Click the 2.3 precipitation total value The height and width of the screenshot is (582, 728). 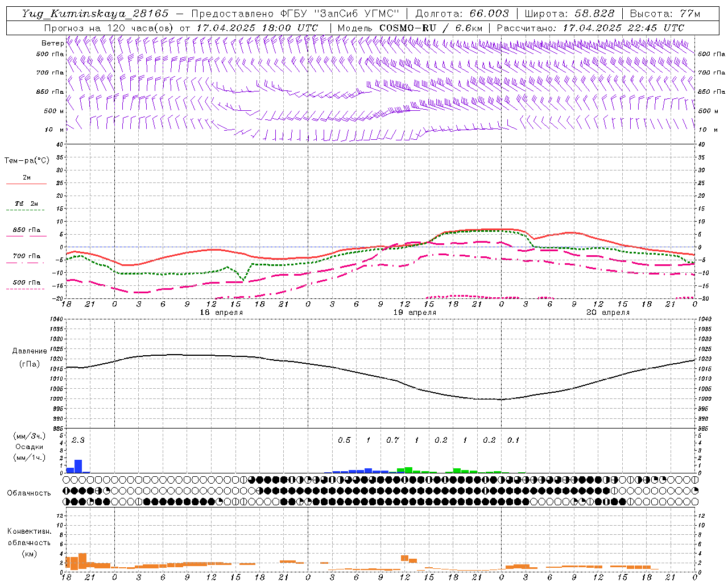point(78,440)
